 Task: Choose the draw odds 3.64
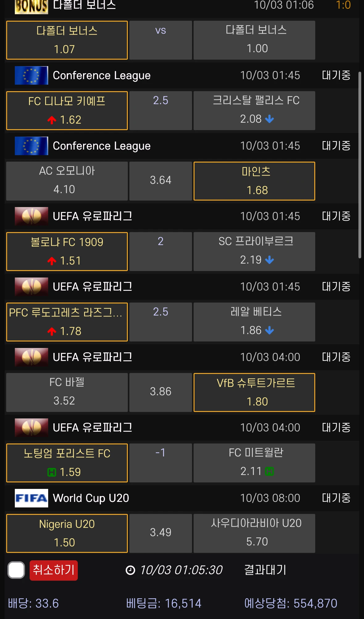click(161, 181)
